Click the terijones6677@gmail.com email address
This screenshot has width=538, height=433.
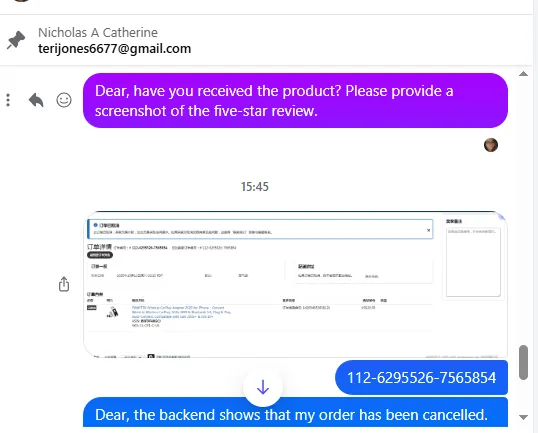(115, 49)
